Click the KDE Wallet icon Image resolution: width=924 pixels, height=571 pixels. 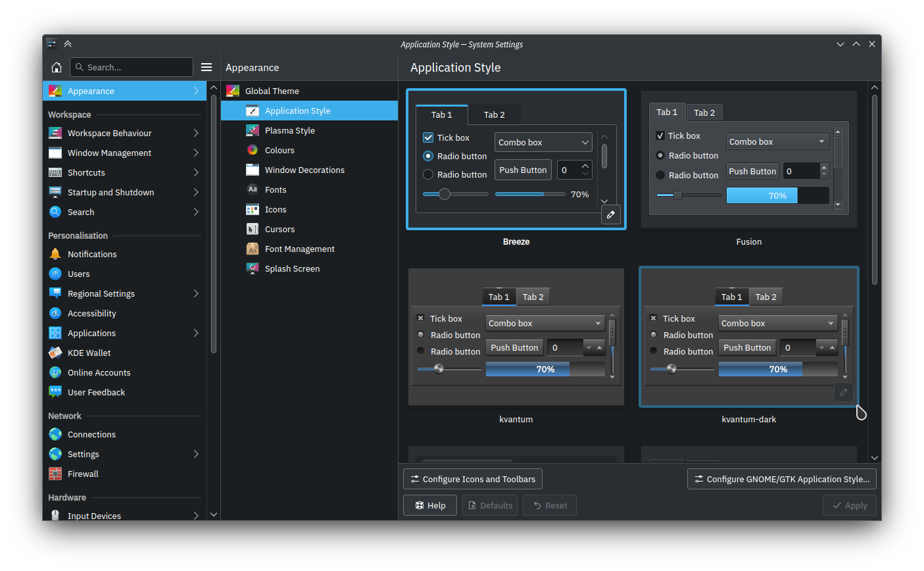[55, 353]
